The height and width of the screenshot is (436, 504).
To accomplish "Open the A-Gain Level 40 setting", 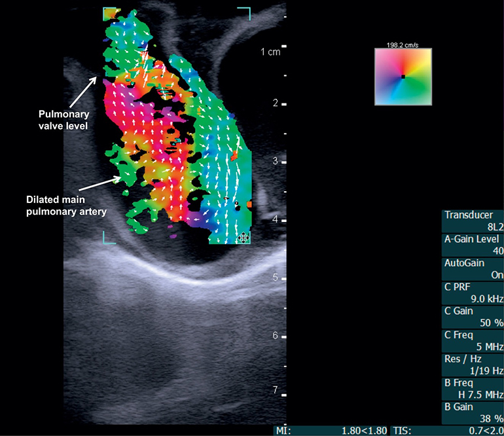I will (x=473, y=245).
